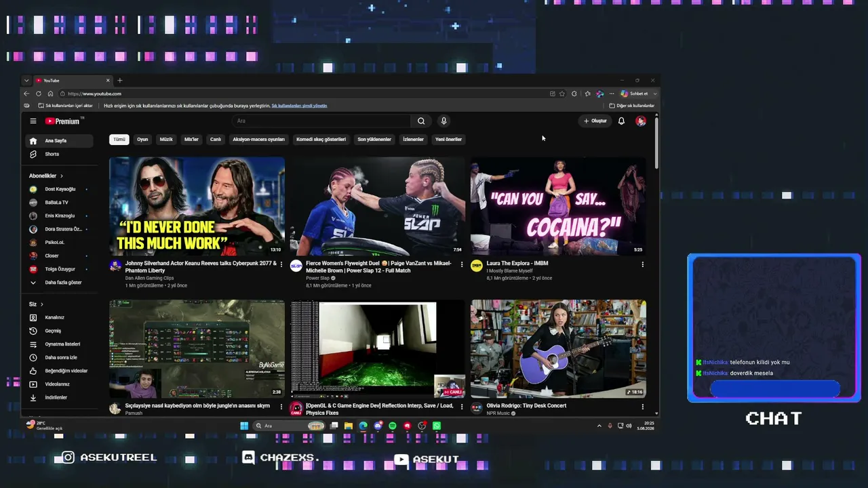Click the YouTube Premium logo
Image resolution: width=868 pixels, height=488 pixels.
tap(64, 121)
